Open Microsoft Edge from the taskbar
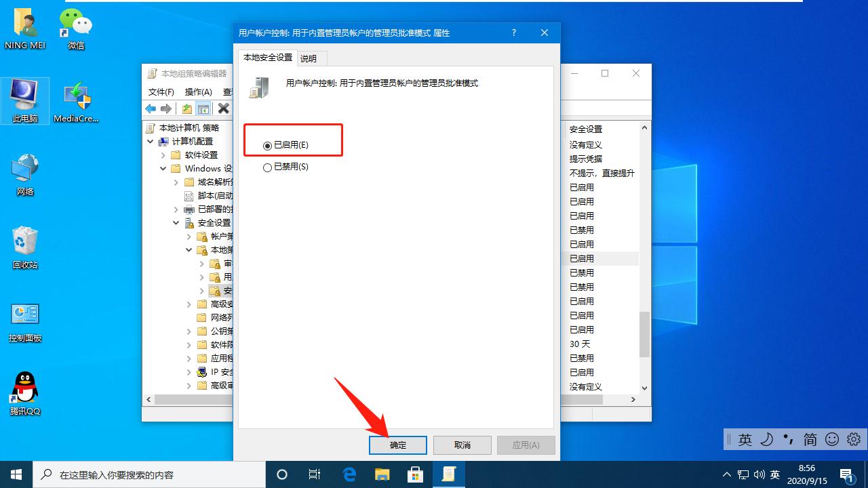Screen dimensions: 868x488 point(349,474)
